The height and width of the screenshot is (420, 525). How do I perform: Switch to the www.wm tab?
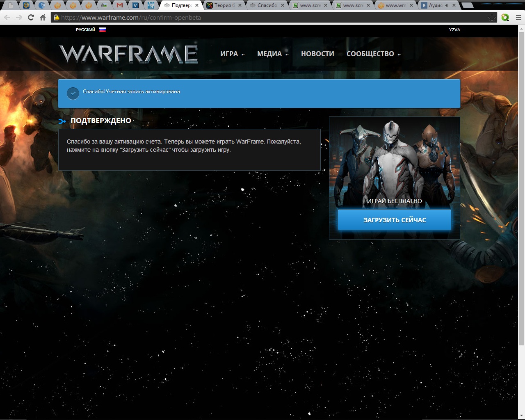click(395, 5)
